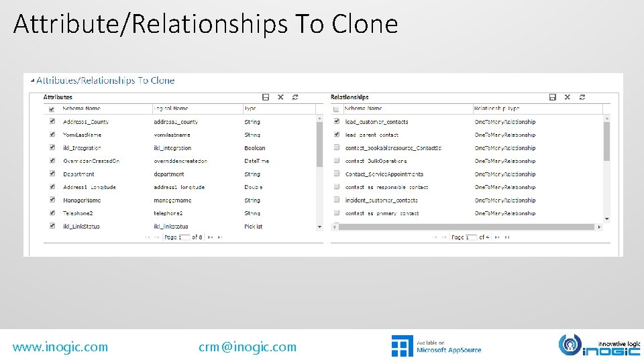Check contact_as_responsible_contact relationship
The width and height of the screenshot is (644, 362).
[x=337, y=187]
